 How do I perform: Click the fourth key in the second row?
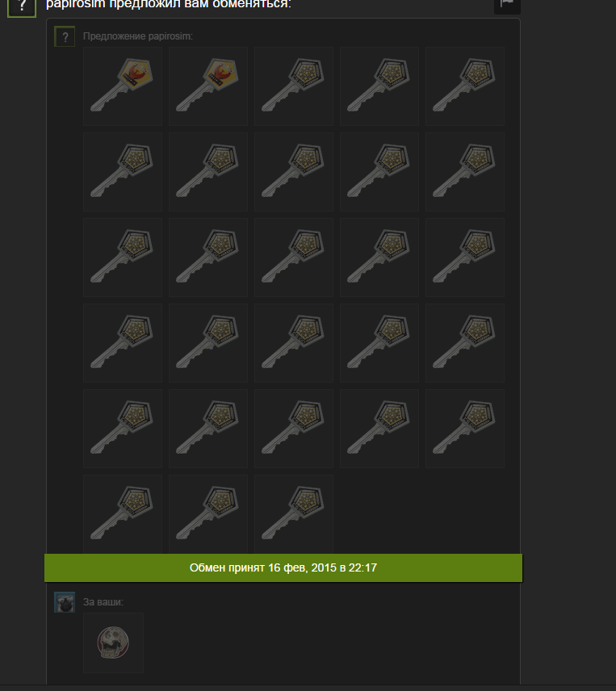(379, 171)
